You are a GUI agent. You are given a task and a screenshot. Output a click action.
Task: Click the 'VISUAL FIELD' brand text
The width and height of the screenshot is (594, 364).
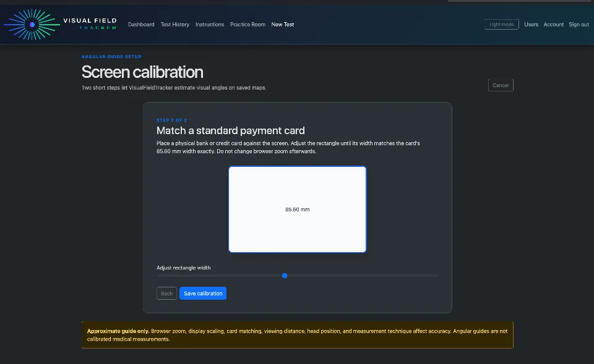[90, 21]
